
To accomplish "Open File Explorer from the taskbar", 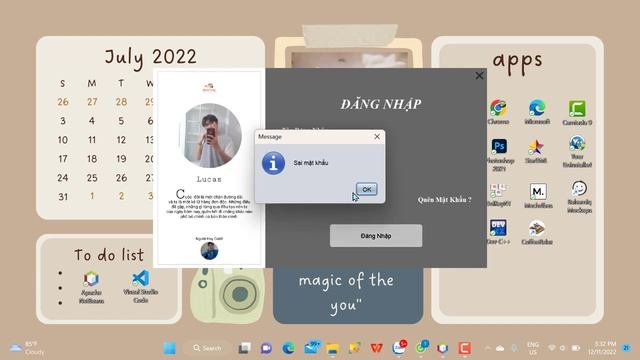I will tap(332, 348).
